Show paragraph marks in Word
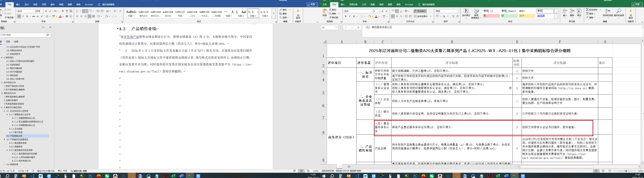 (120, 11)
